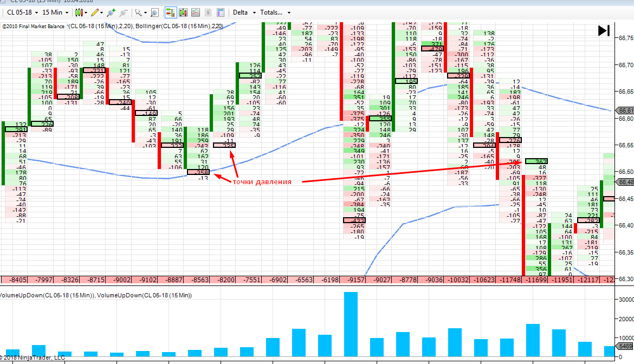This screenshot has width=634, height=364.
Task: Click the boxed 291 delta cell
Action: pyautogui.click(x=16, y=129)
